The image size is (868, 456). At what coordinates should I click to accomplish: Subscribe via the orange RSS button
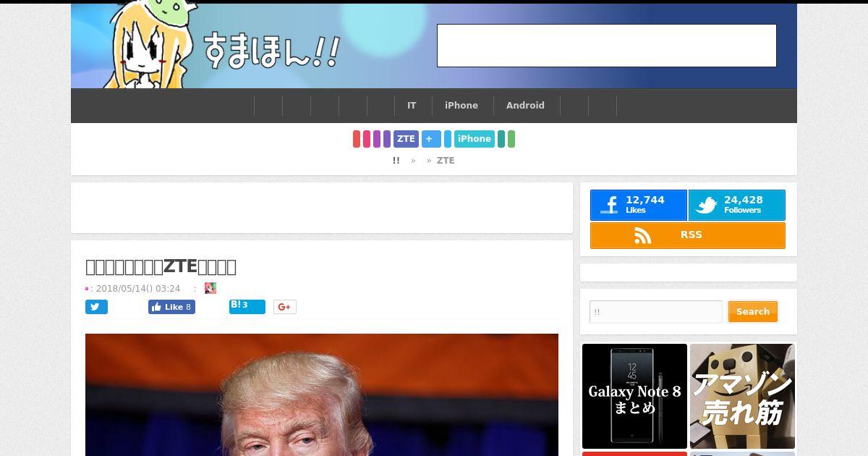(687, 235)
